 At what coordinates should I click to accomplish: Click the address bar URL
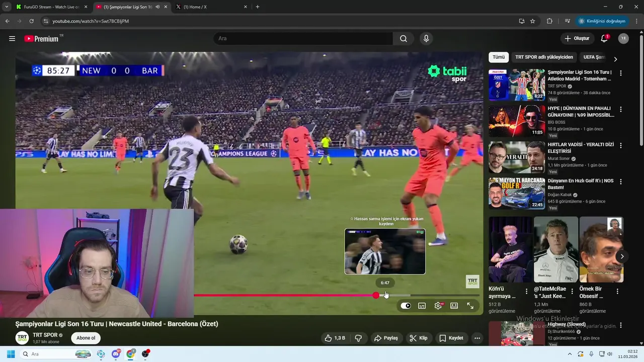91,21
